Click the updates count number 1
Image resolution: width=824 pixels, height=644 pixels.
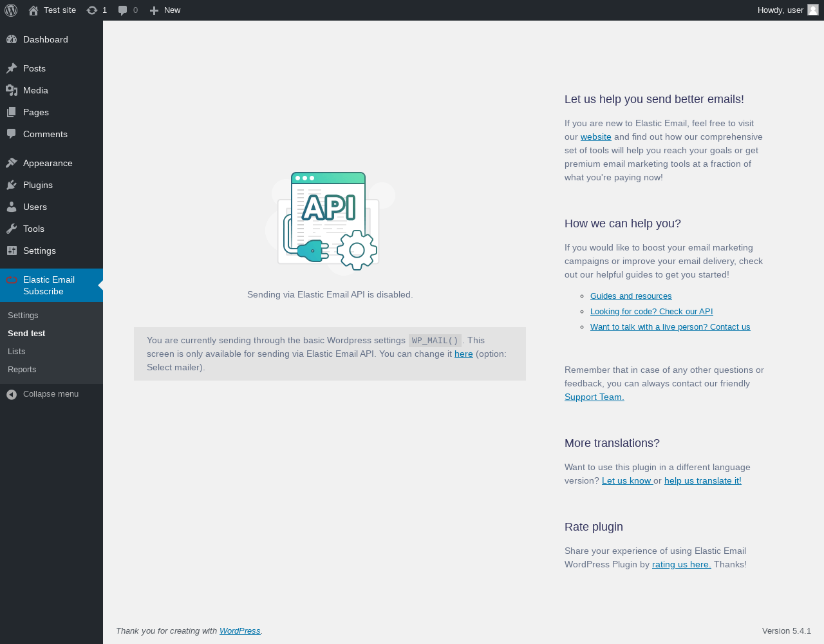104,10
